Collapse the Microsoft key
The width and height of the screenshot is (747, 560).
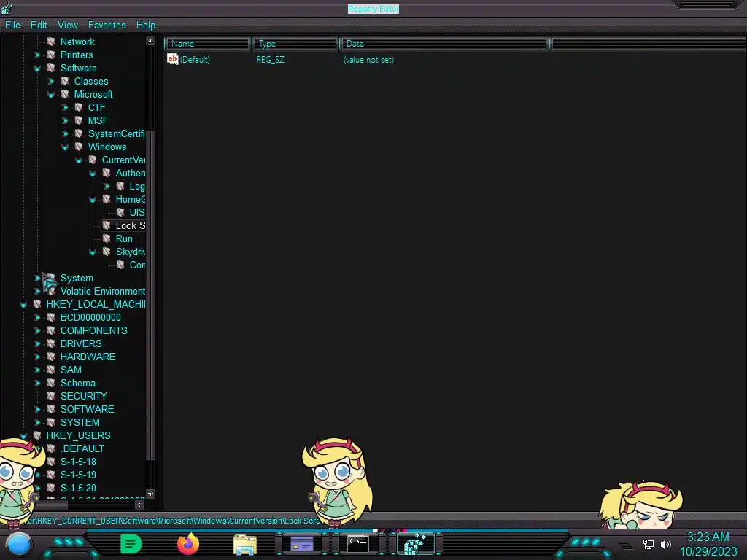tap(51, 95)
